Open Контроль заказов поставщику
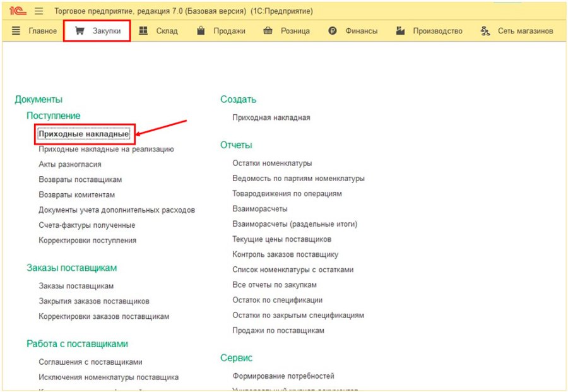 [x=285, y=254]
